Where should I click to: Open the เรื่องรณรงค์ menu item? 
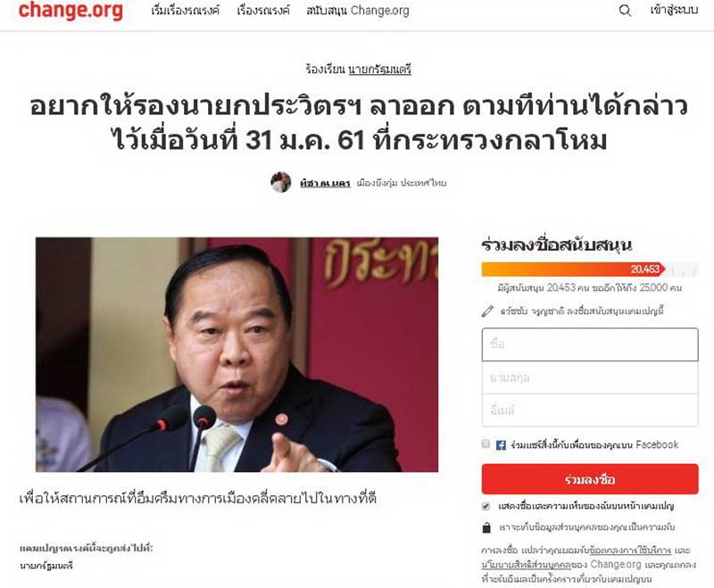(263, 11)
